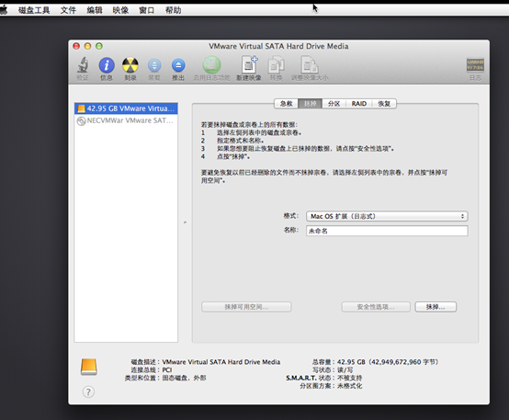Click the Eject (推出) toolbar icon
Image resolution: width=509 pixels, height=420 pixels.
point(178,65)
